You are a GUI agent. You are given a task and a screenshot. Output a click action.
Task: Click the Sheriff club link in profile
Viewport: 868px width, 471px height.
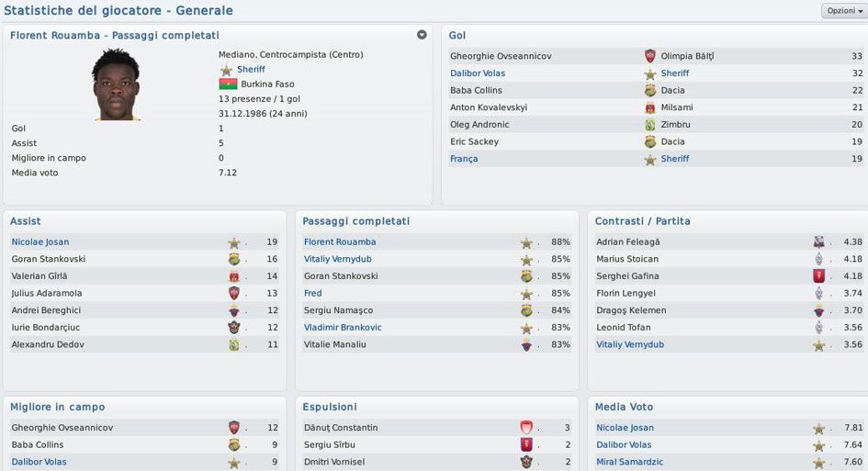click(x=251, y=70)
